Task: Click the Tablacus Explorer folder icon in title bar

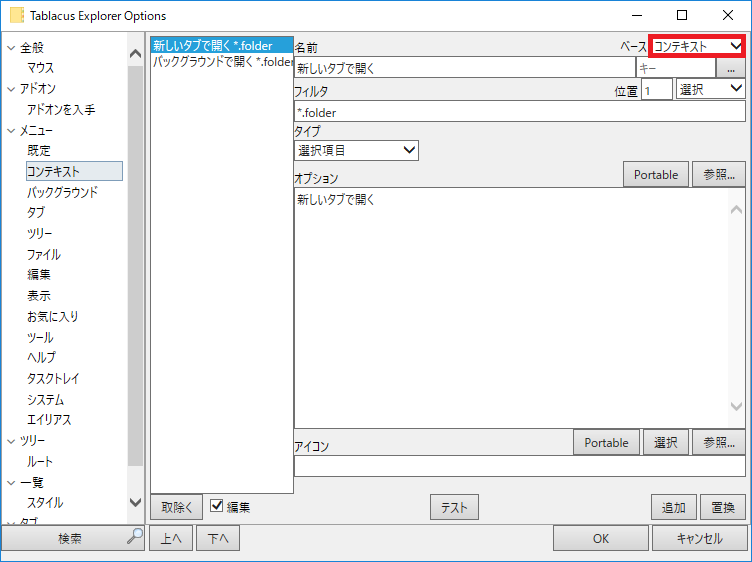Action: [x=17, y=15]
